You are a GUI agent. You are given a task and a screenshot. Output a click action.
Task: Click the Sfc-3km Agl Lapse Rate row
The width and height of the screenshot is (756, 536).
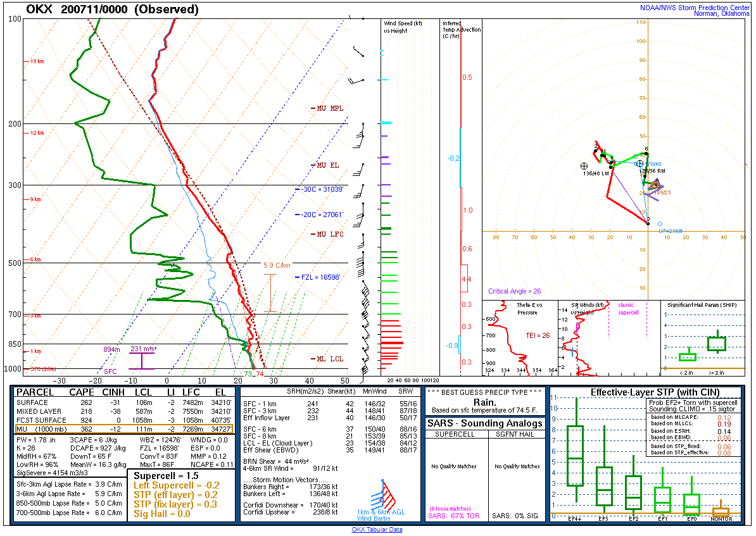tap(69, 484)
